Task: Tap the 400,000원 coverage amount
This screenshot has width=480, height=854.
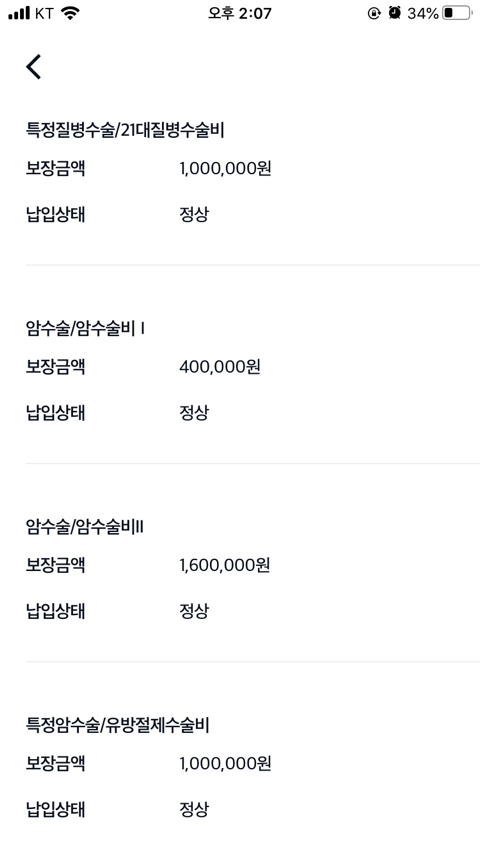Action: coord(220,367)
